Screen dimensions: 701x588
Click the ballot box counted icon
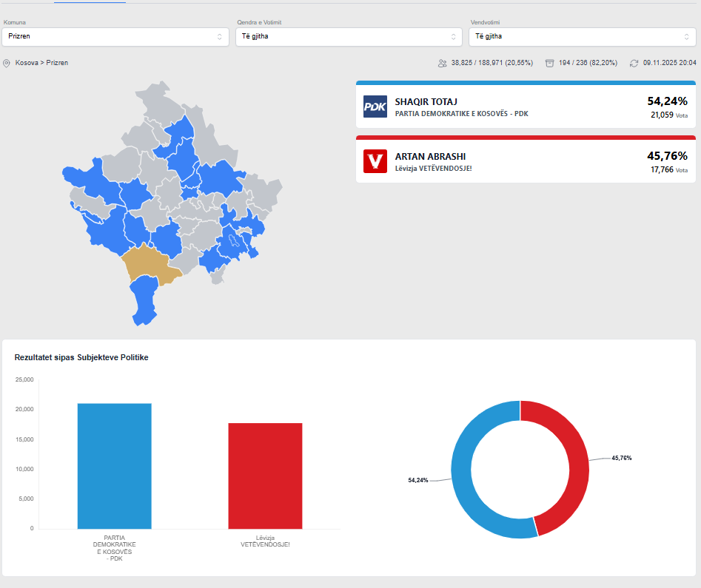[x=549, y=64]
